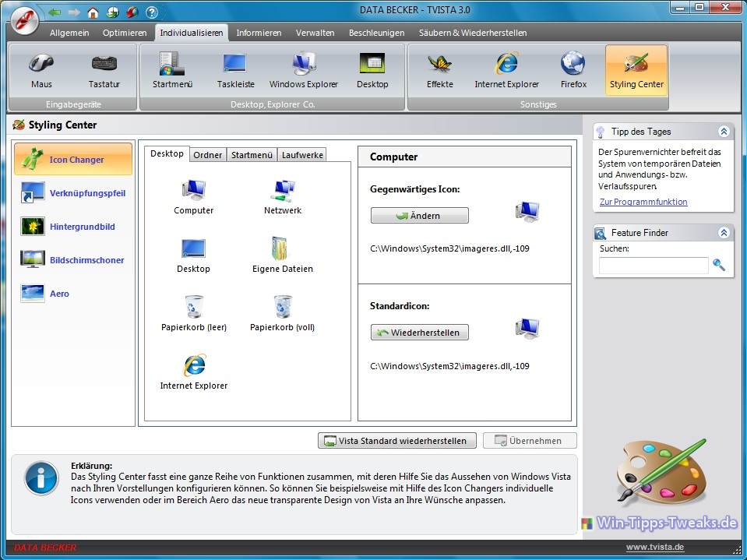Collapse the Feature Finder panel
Screen dimensions: 747x560
[724, 232]
